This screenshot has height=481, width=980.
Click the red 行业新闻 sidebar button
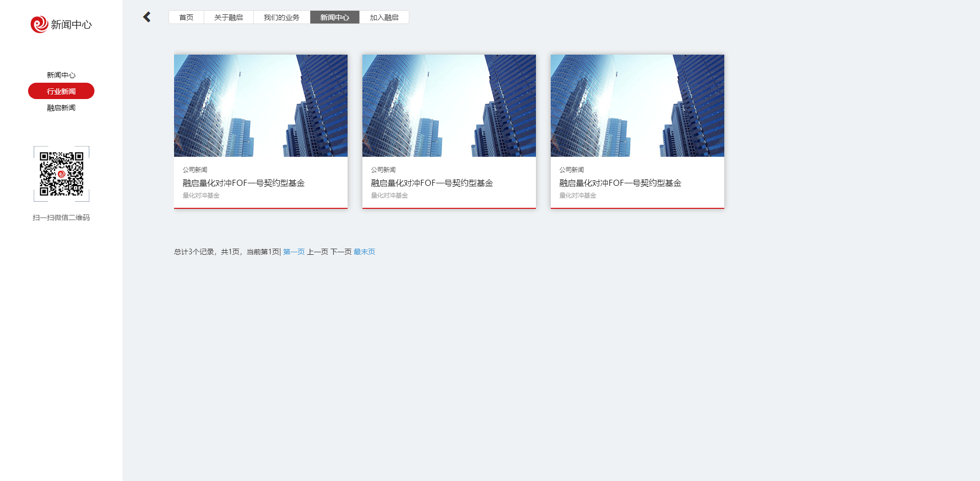[x=61, y=91]
